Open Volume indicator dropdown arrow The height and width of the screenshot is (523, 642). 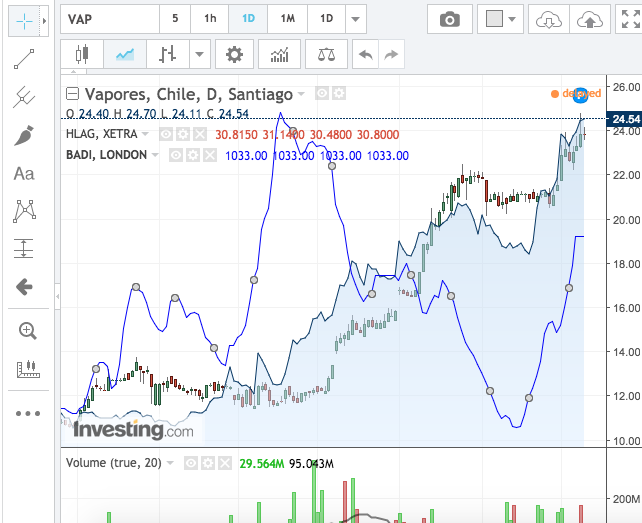click(x=170, y=463)
